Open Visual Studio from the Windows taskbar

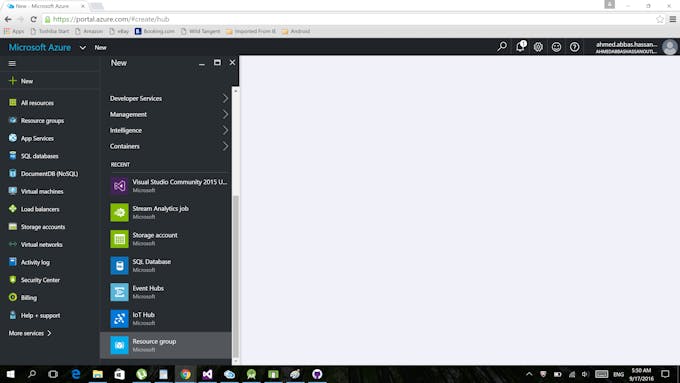pyautogui.click(x=207, y=374)
